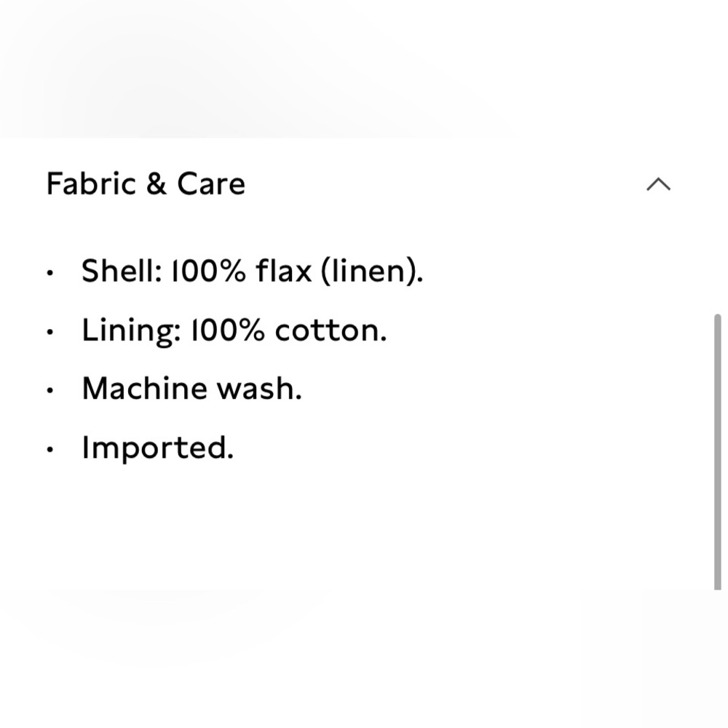The width and height of the screenshot is (728, 728).
Task: Click the bullet before Imported
Action: (50, 449)
